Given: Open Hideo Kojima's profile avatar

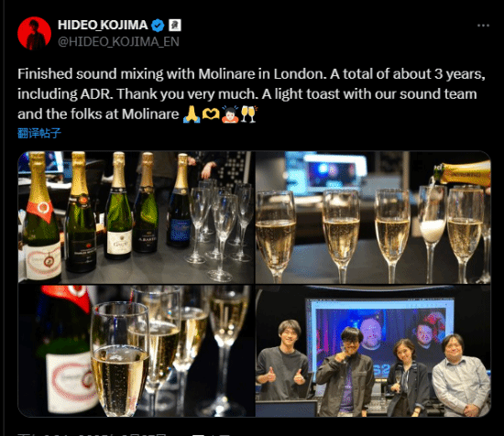Looking at the screenshot, I should (x=35, y=33).
